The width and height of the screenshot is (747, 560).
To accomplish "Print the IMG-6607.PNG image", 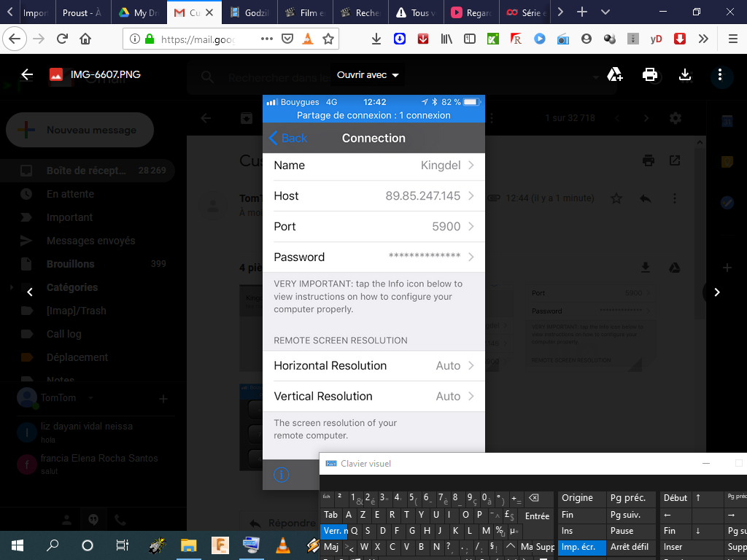I will (650, 74).
